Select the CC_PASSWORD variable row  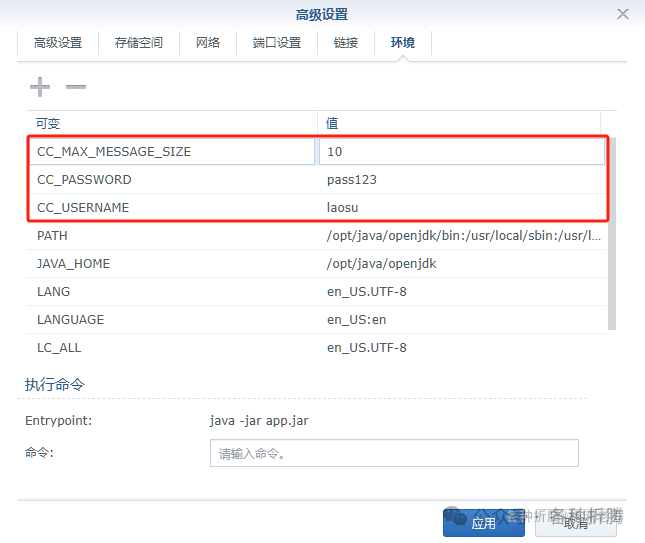pyautogui.click(x=317, y=180)
